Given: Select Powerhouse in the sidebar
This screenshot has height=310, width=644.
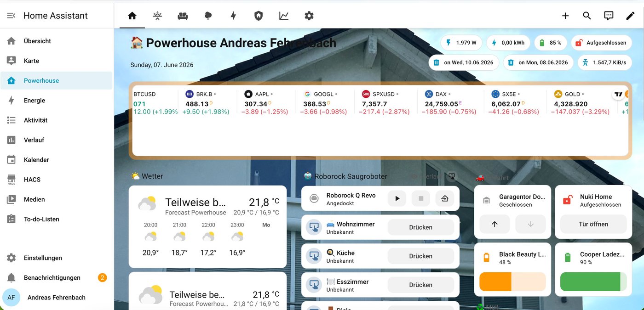Looking at the screenshot, I should coord(56,80).
